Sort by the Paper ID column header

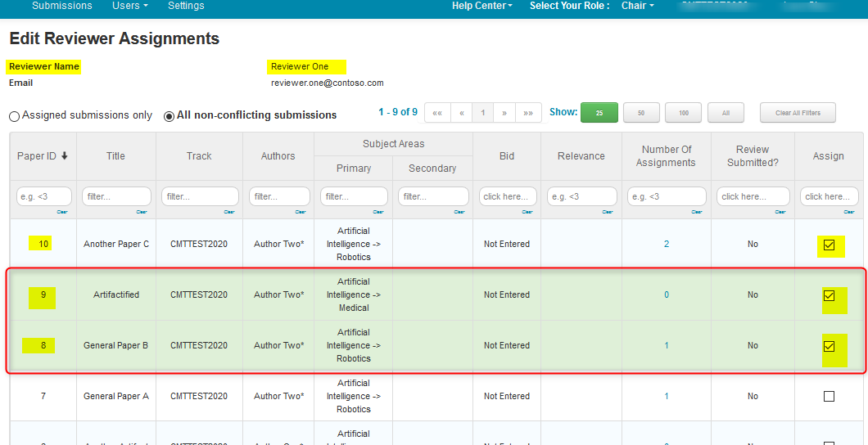click(43, 156)
